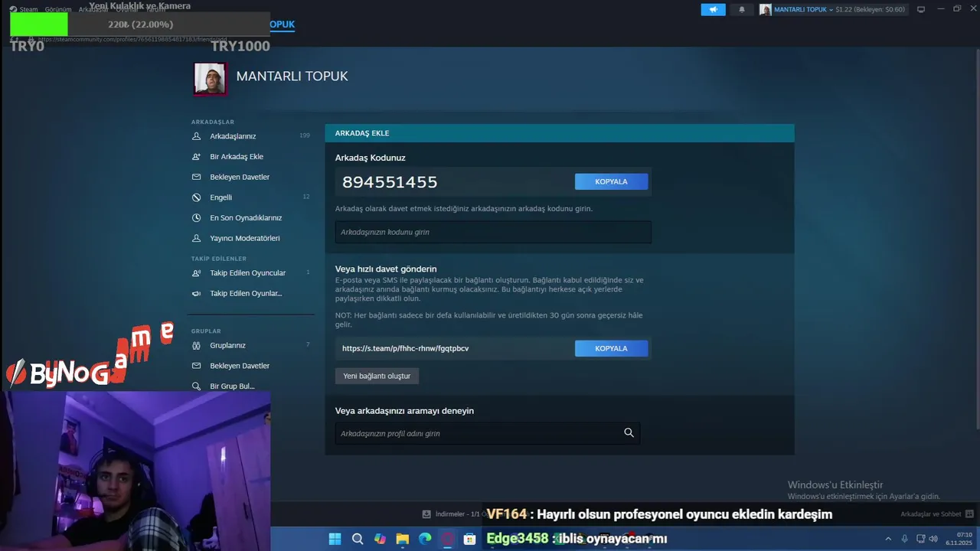The image size is (980, 551).
Task: Click the add-friend icon beside Bir Arkadaş Ekle
Action: tap(196, 156)
